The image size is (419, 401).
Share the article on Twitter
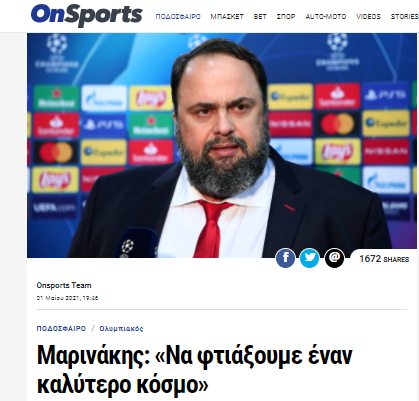(310, 258)
